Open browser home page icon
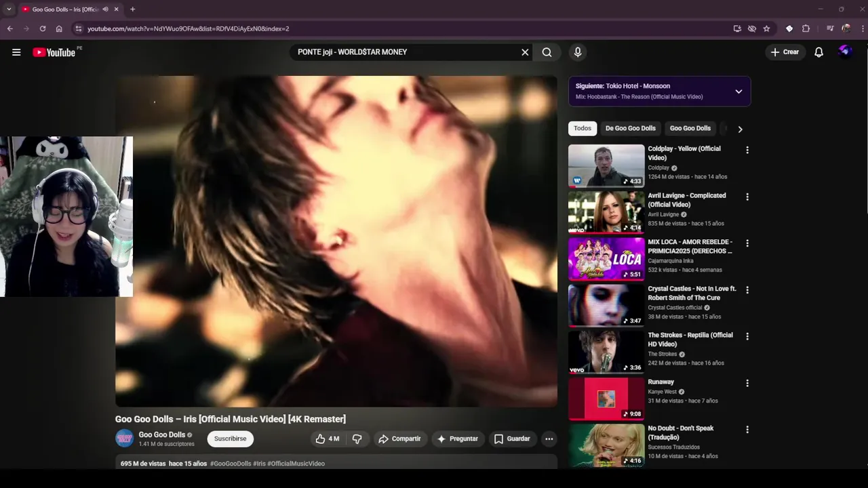This screenshot has width=868, height=488. tap(59, 28)
